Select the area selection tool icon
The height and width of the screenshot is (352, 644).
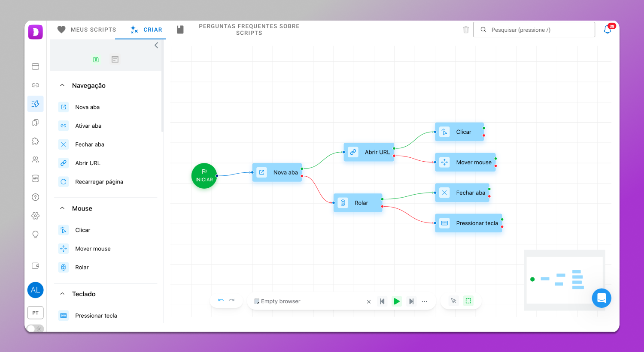tap(468, 301)
